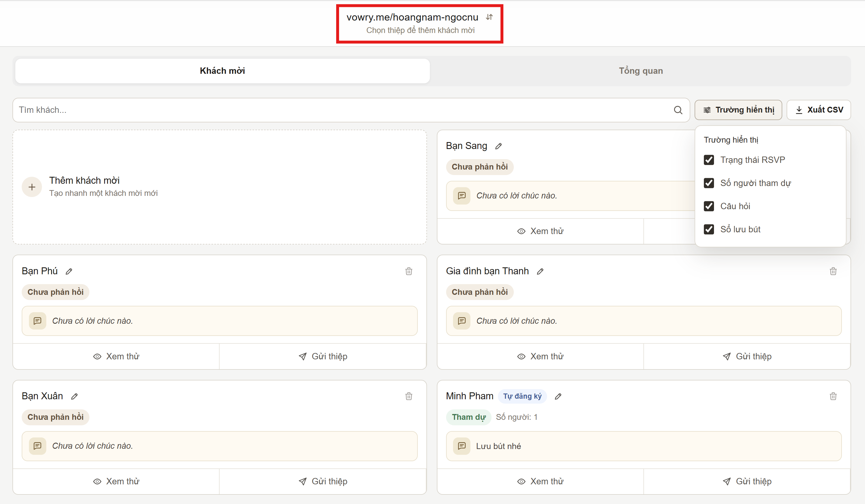Delete Gia đình bạn Thanh card via trash icon
865x504 pixels.
pos(833,271)
